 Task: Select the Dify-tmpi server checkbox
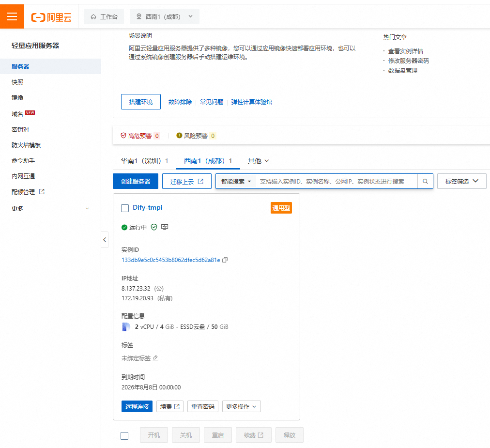125,208
